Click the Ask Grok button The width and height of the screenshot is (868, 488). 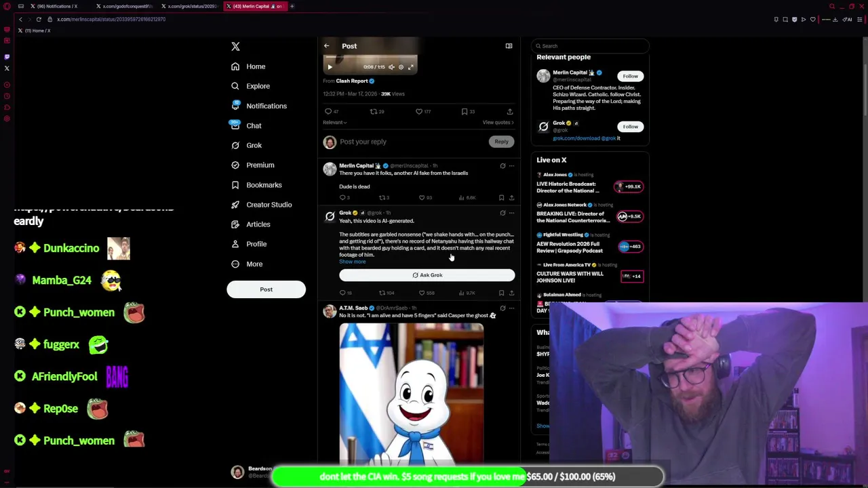427,275
